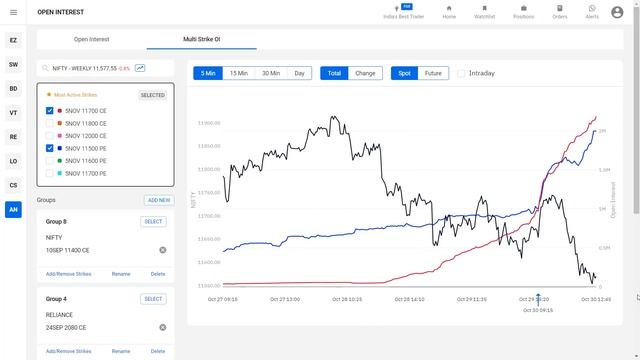Select Group 8

click(153, 222)
